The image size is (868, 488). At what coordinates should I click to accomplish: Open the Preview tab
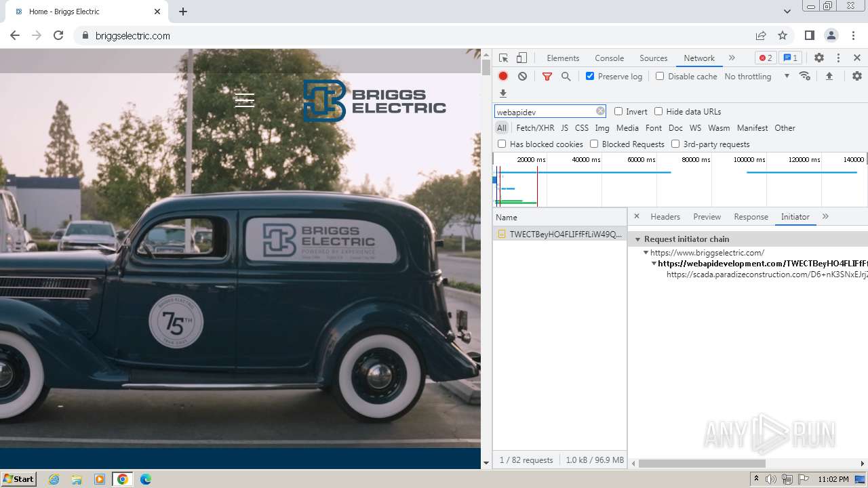(707, 217)
